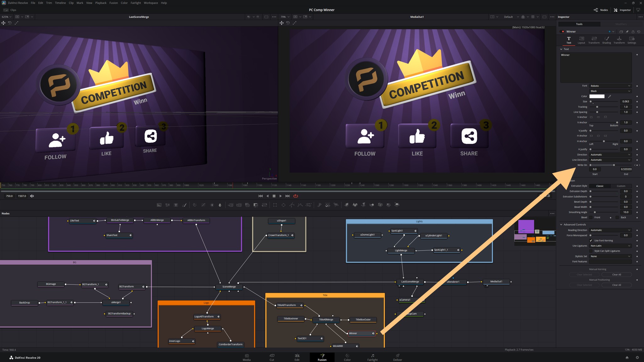This screenshot has width=644, height=362.
Task: Adjust the Line Spacing slider handle
Action: (x=597, y=112)
